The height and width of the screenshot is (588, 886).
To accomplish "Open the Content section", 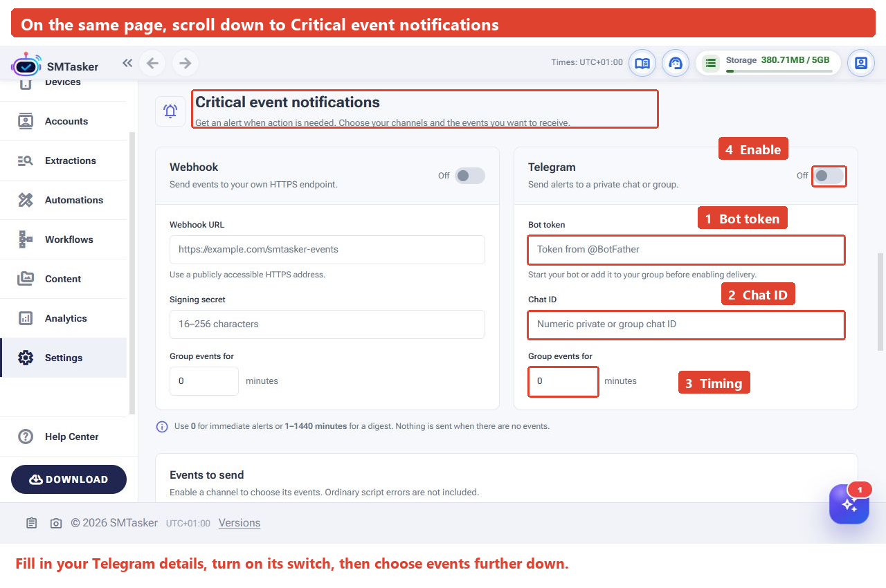I will point(63,279).
